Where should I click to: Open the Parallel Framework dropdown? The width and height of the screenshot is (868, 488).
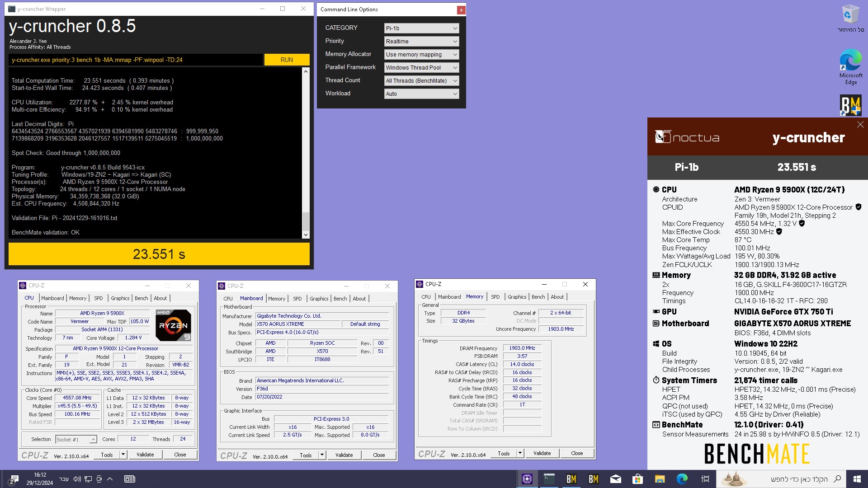point(421,67)
